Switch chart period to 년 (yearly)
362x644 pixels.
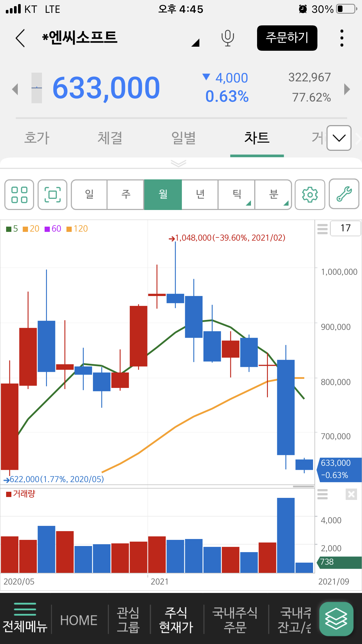[200, 195]
